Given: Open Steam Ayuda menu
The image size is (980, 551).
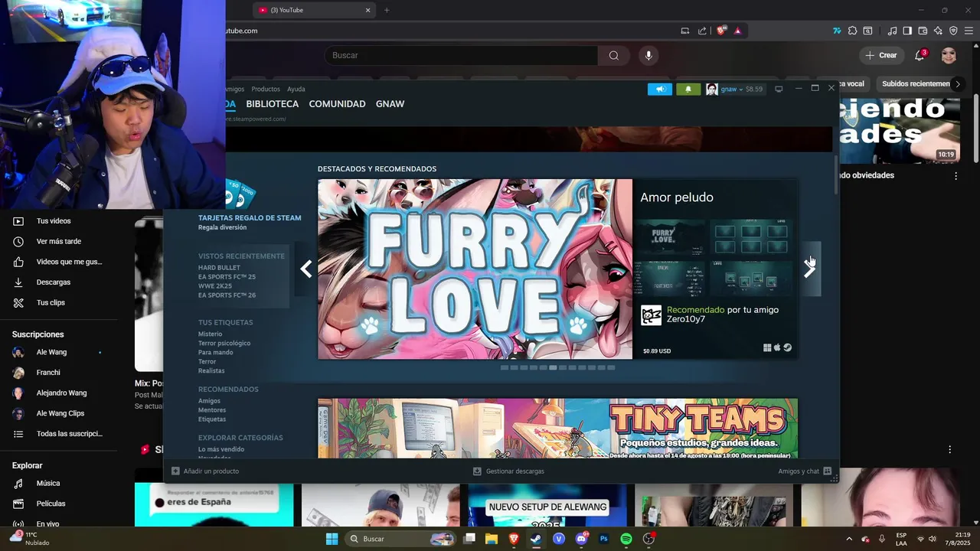Looking at the screenshot, I should point(296,90).
